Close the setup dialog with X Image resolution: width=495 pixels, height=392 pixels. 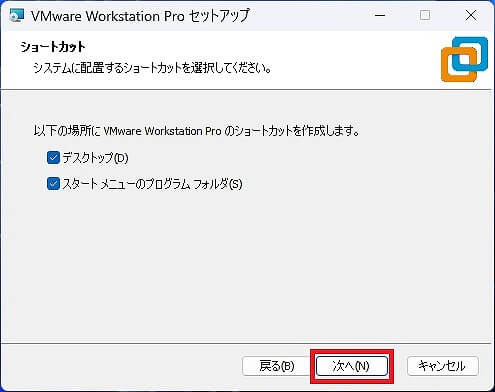coord(471,15)
